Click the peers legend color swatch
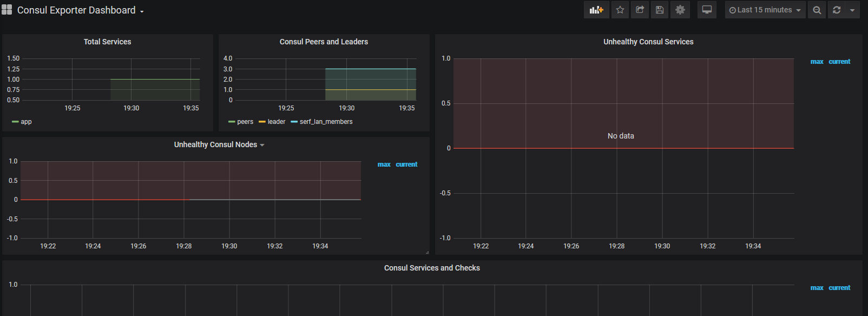Viewport: 868px width, 316px height. [232, 122]
